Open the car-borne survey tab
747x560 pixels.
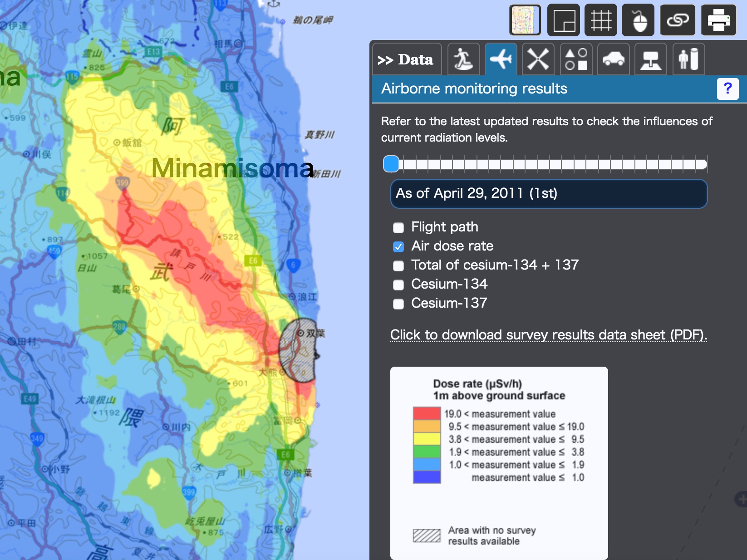tap(614, 59)
